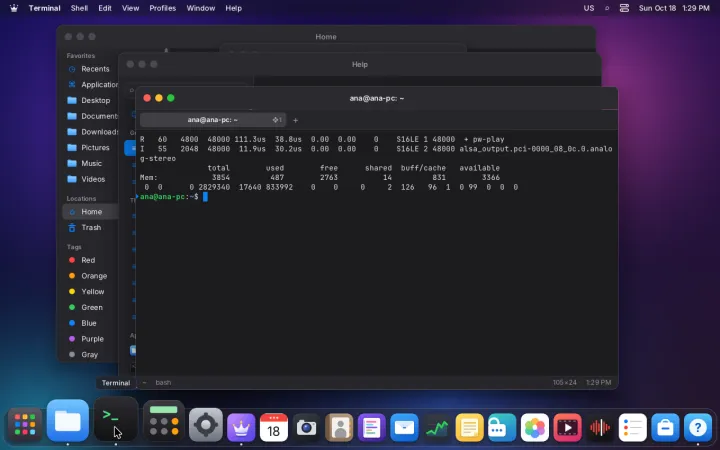Add a new terminal tab with plus
The image size is (720, 450).
(x=295, y=120)
